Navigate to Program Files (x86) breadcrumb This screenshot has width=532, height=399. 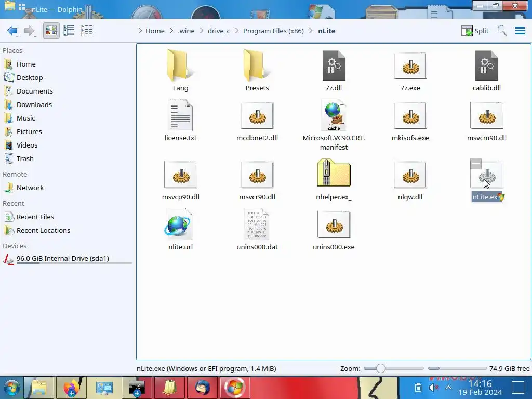[273, 31]
